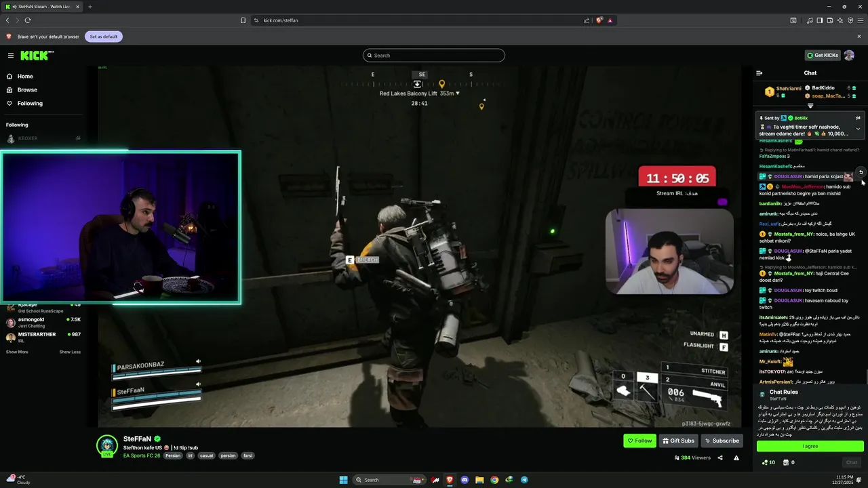Subscribe to SteFFaN
The width and height of the screenshot is (868, 488).
click(x=722, y=441)
